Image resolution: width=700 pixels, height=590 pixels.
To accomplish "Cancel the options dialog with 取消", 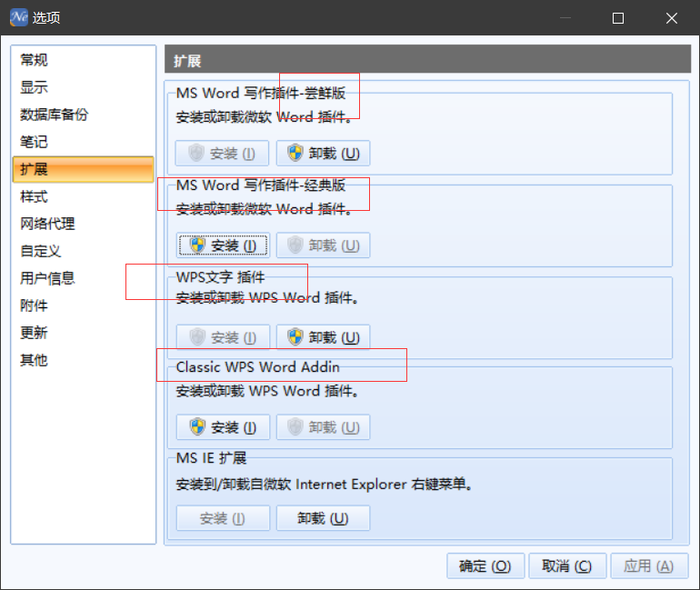I will click(x=567, y=565).
